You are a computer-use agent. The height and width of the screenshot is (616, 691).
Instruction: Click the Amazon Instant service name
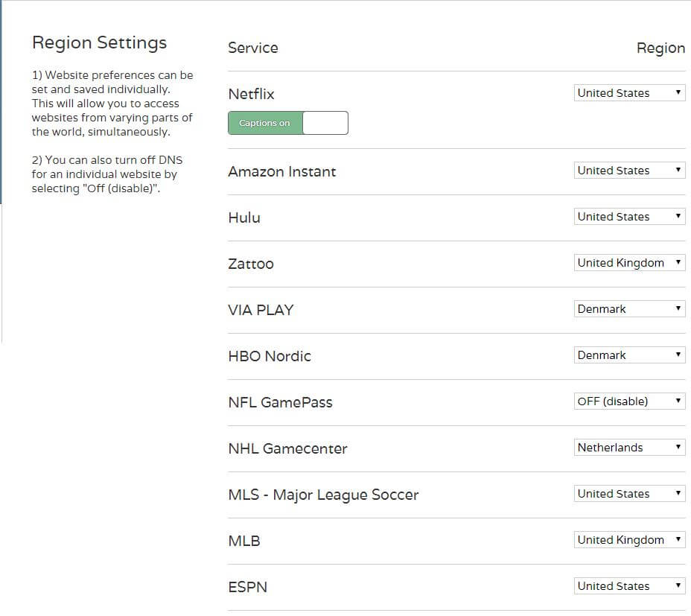282,171
